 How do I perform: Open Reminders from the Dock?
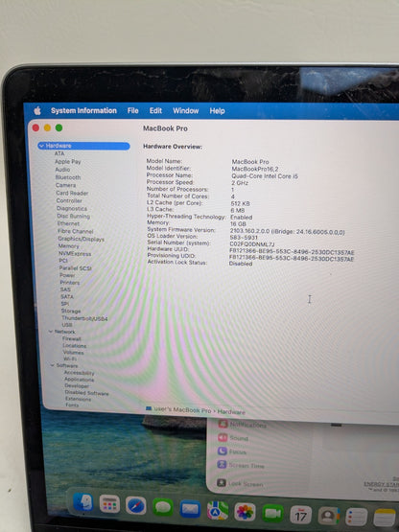point(356,517)
